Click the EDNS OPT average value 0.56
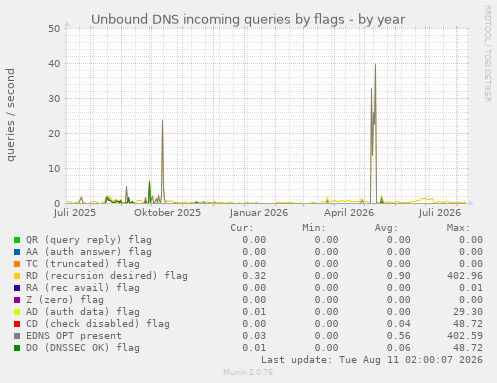Viewport: 497px width, 383px height. pyautogui.click(x=399, y=336)
